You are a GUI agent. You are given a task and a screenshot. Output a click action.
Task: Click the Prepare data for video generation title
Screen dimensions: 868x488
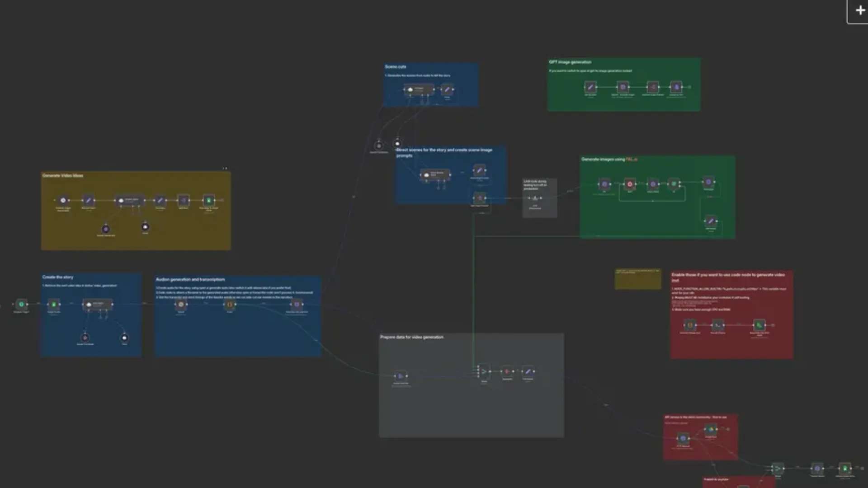(x=412, y=337)
